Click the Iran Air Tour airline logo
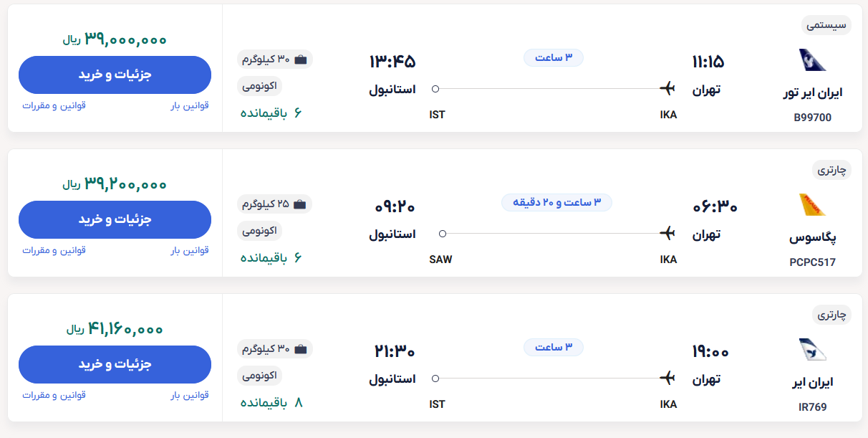 coord(812,60)
